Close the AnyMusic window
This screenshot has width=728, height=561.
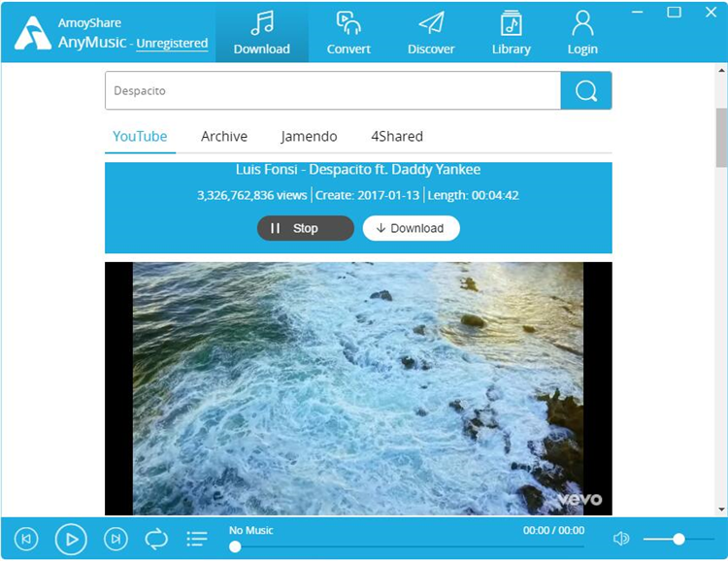pos(711,12)
